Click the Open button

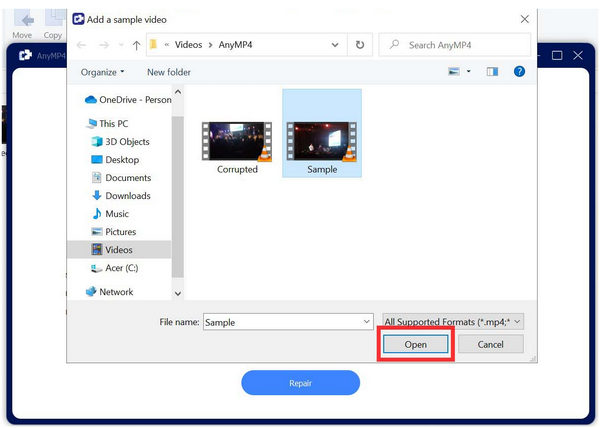tap(415, 344)
